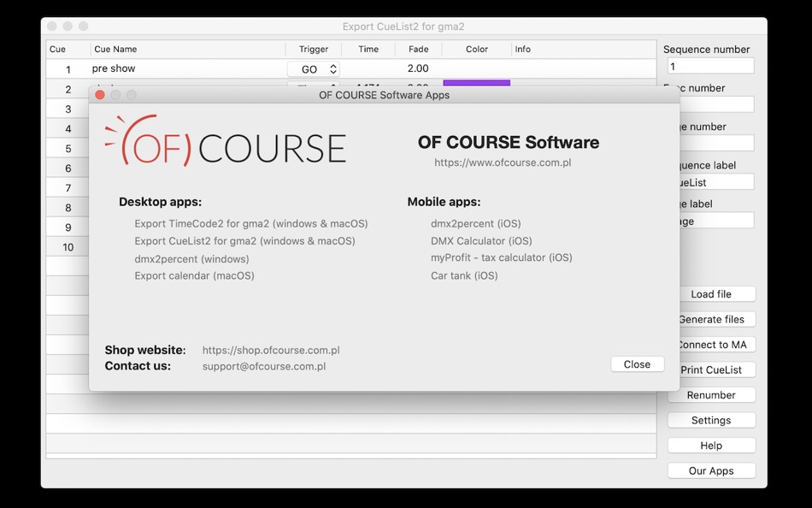Click the Help button
The image size is (812, 508).
tap(711, 446)
